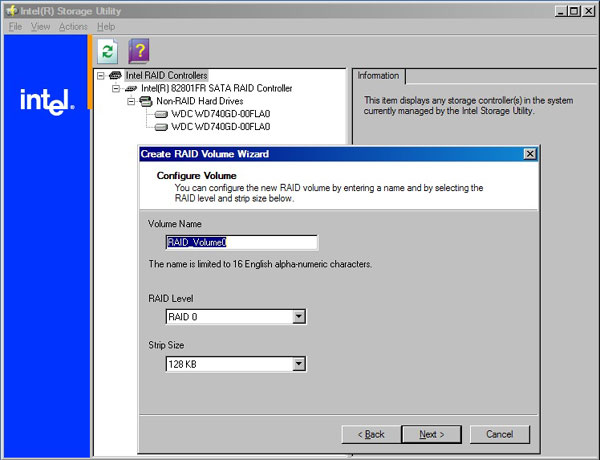Open the RAID Level dropdown arrow
Image resolution: width=600 pixels, height=460 pixels.
[x=298, y=317]
